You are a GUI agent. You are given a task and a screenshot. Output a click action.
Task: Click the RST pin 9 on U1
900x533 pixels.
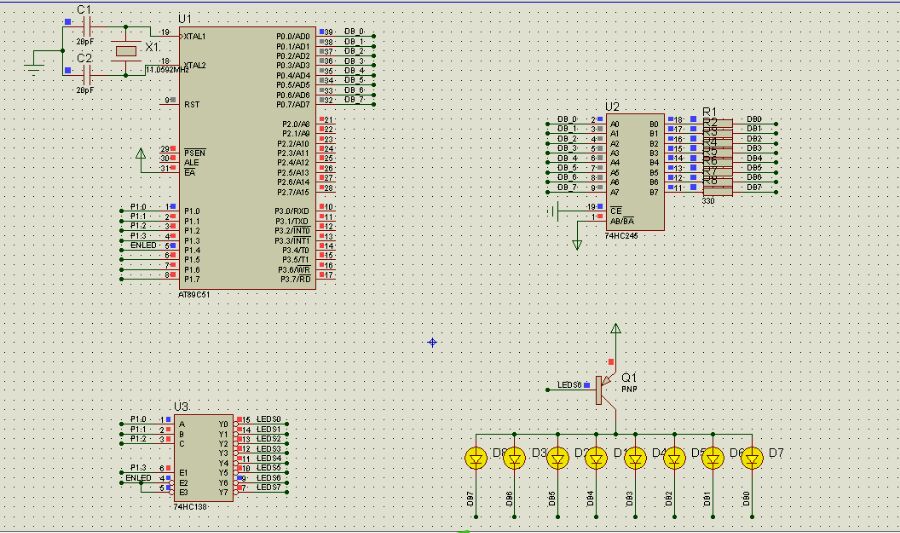(x=171, y=102)
